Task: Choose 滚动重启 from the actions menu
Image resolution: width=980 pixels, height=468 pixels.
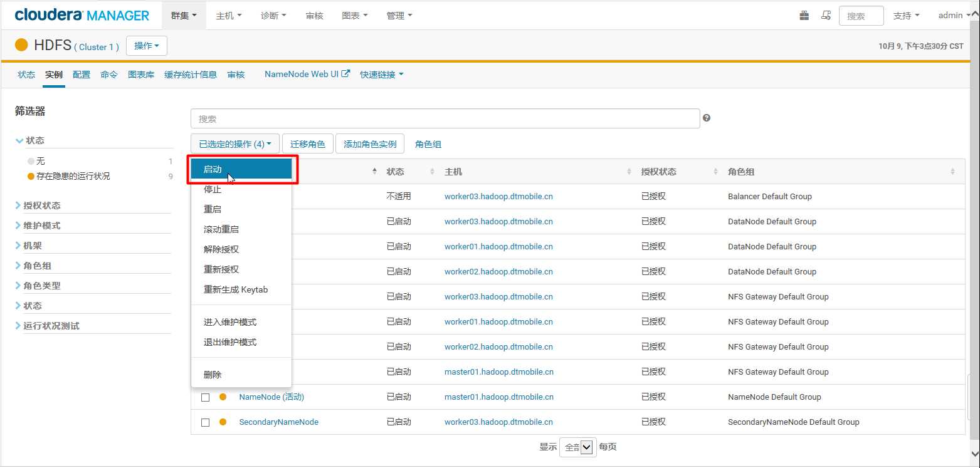Action: tap(241, 229)
